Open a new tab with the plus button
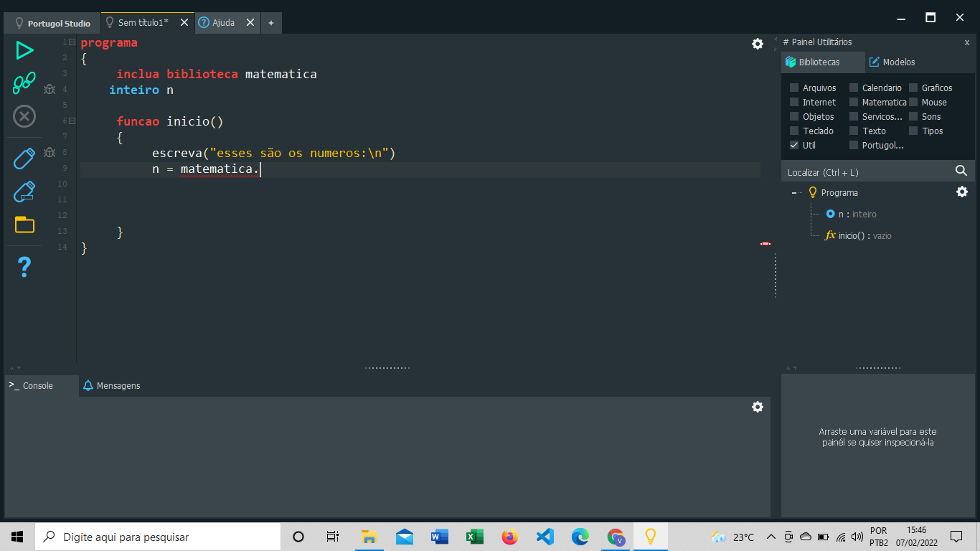This screenshot has width=980, height=551. coord(270,22)
